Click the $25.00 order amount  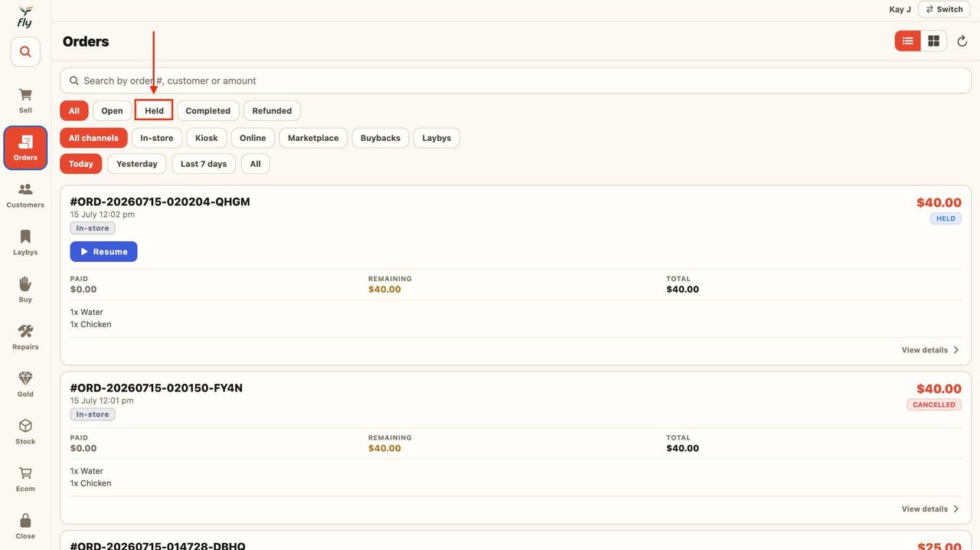pos(939,545)
